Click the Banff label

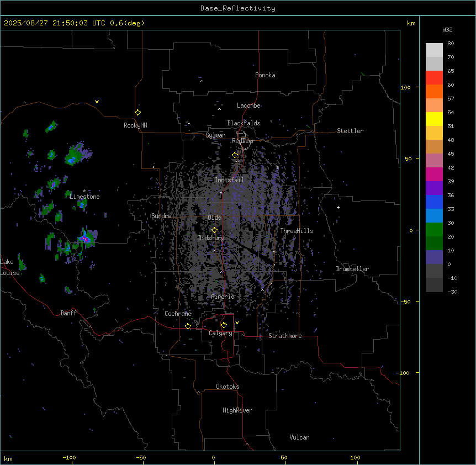point(68,313)
